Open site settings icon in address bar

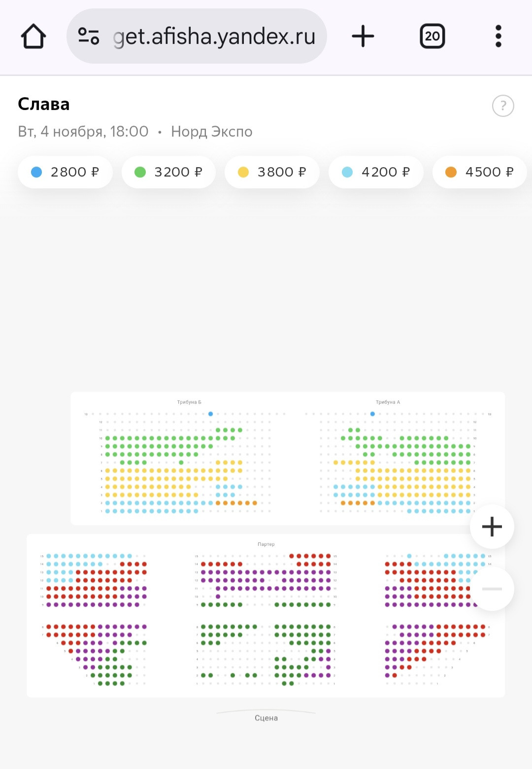pos(89,36)
